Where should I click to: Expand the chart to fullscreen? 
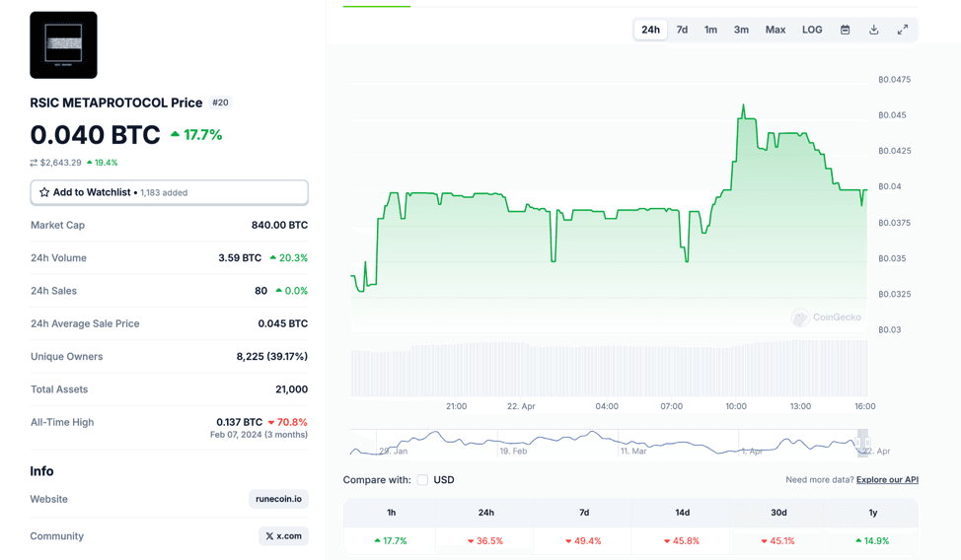[903, 30]
